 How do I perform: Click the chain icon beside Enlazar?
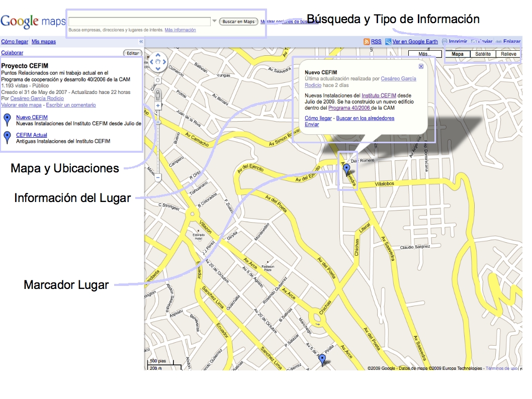pyautogui.click(x=499, y=42)
